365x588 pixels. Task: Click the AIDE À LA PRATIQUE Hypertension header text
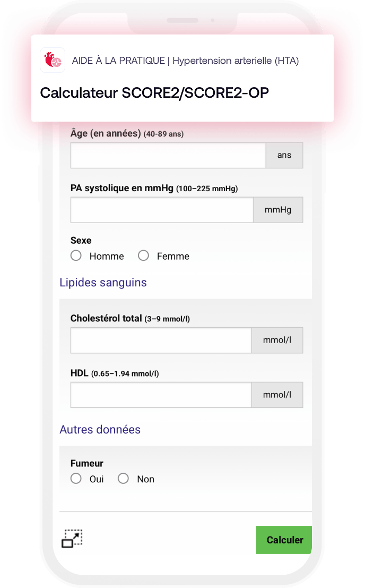click(x=185, y=61)
